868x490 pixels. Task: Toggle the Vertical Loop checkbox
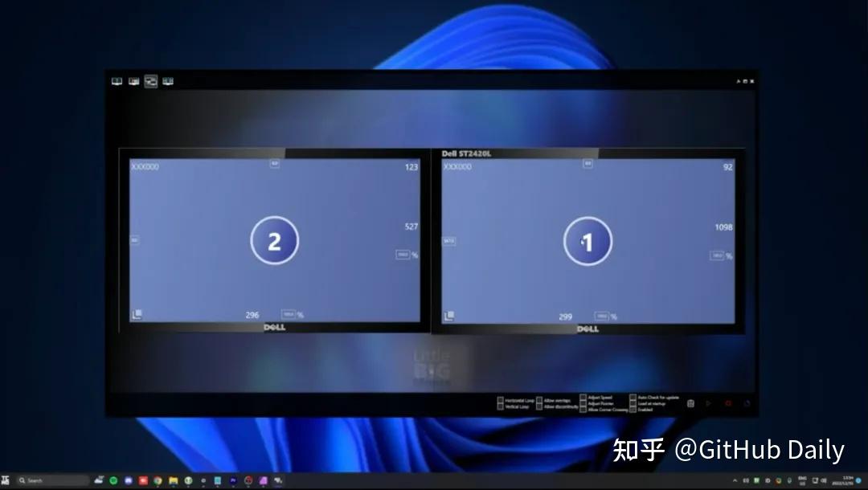click(x=501, y=406)
